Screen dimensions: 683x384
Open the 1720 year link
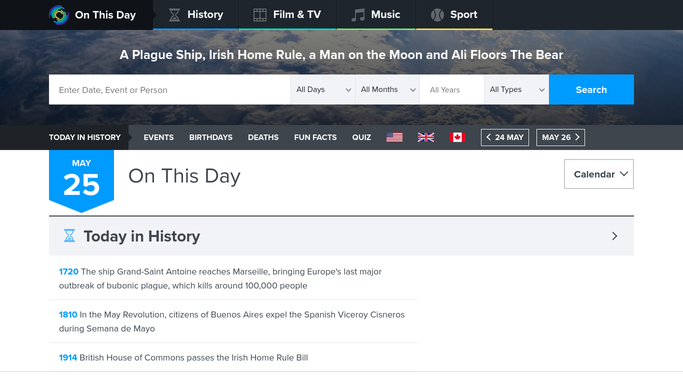click(x=68, y=272)
